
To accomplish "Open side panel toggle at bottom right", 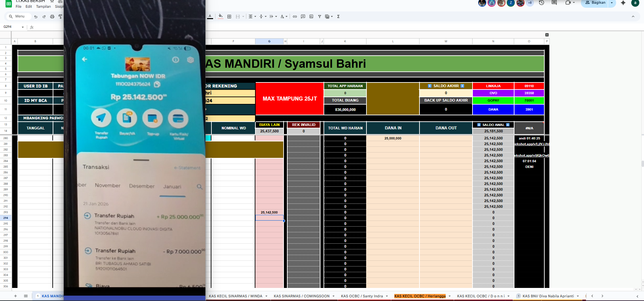I will coord(637,296).
